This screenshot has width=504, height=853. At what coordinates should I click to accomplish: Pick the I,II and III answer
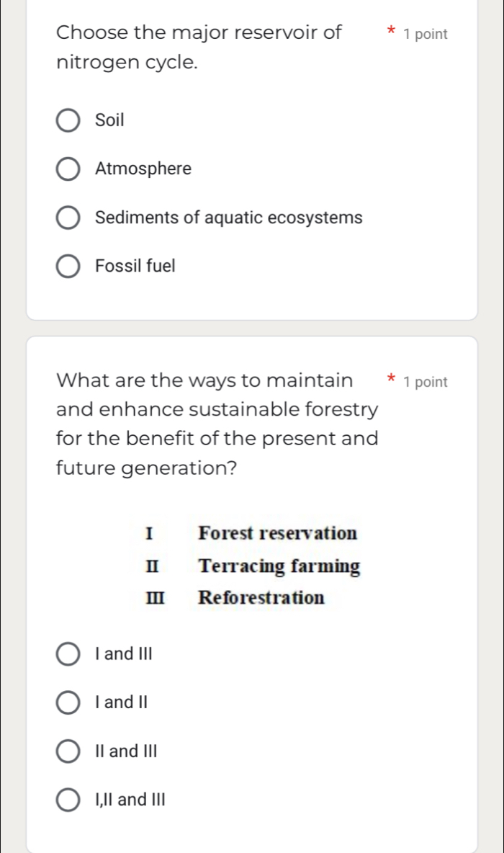[x=68, y=799]
